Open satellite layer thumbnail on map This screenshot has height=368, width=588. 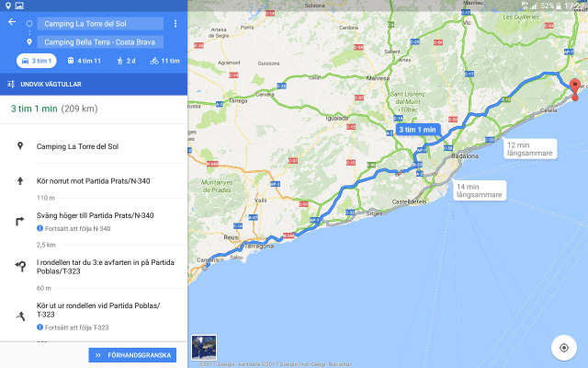pos(204,348)
